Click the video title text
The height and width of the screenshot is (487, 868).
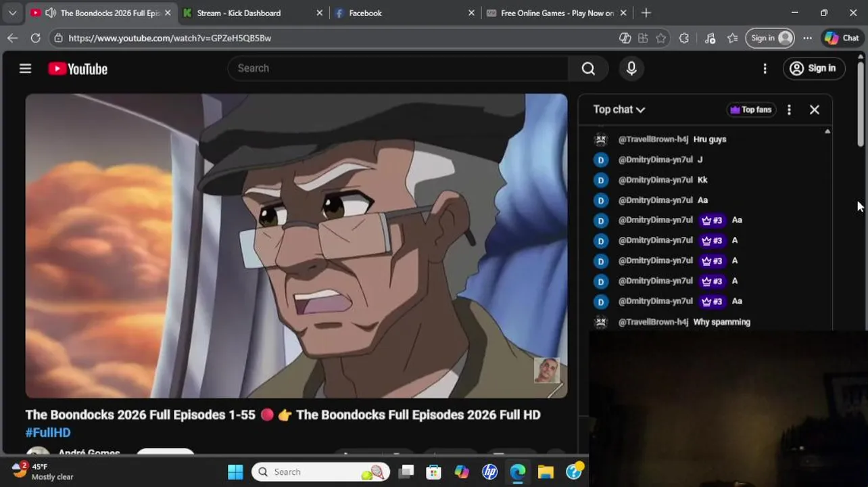(283, 415)
